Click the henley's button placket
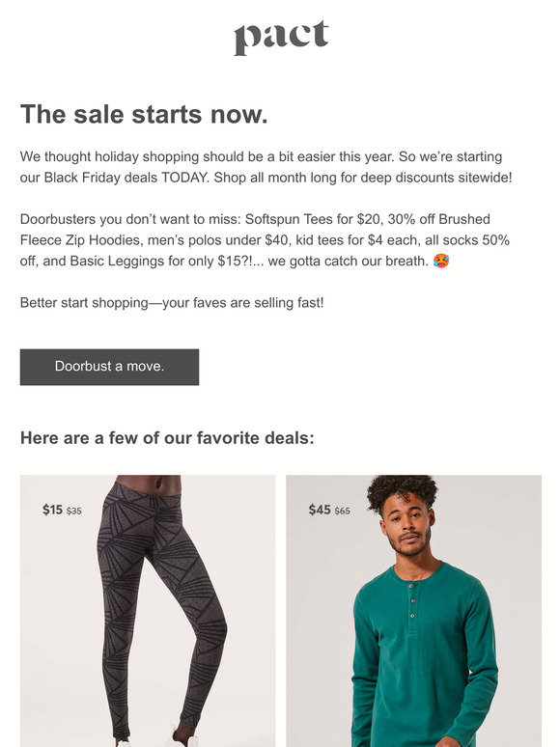 click(x=412, y=600)
